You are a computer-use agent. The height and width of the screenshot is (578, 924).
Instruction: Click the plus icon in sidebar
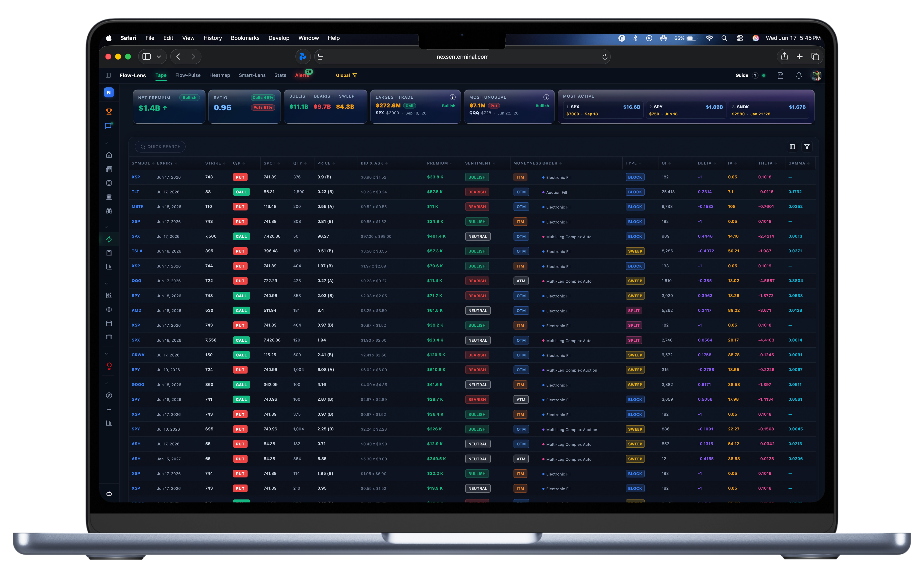tap(109, 410)
